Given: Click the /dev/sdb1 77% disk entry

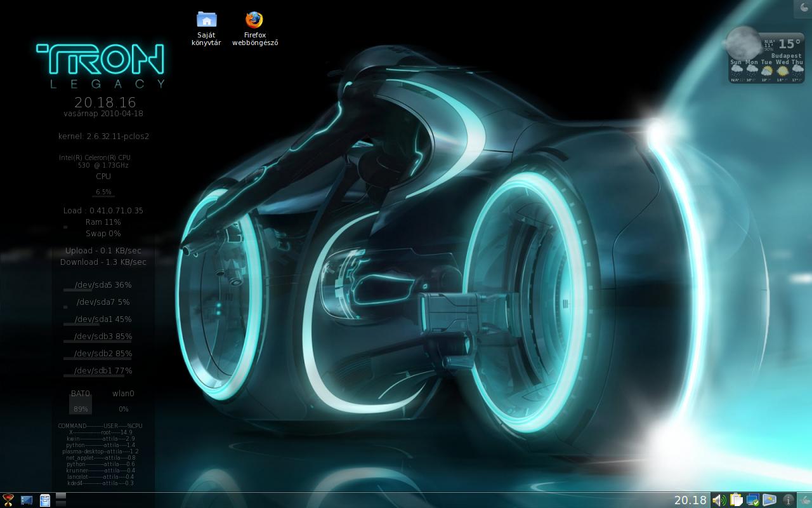Looking at the screenshot, I should click(x=103, y=371).
